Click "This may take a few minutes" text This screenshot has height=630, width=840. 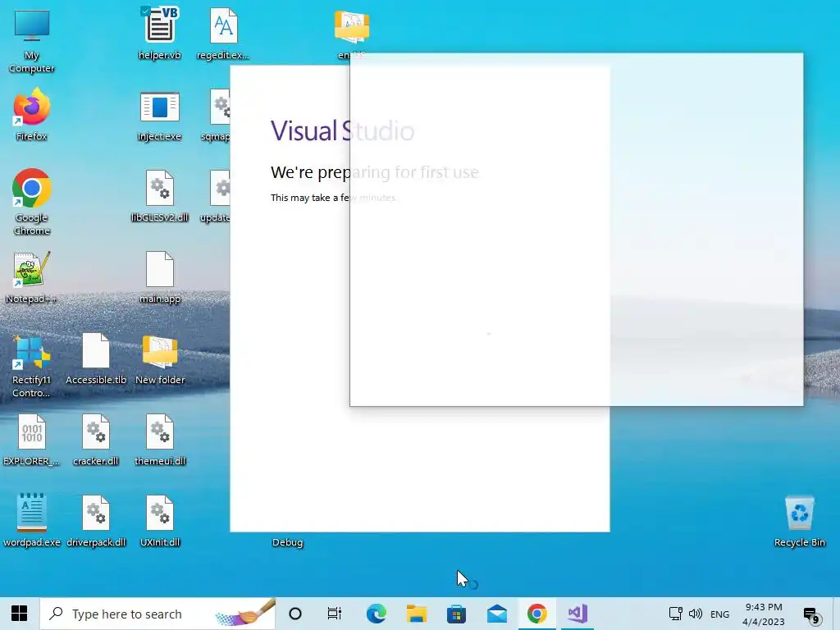pyautogui.click(x=333, y=198)
